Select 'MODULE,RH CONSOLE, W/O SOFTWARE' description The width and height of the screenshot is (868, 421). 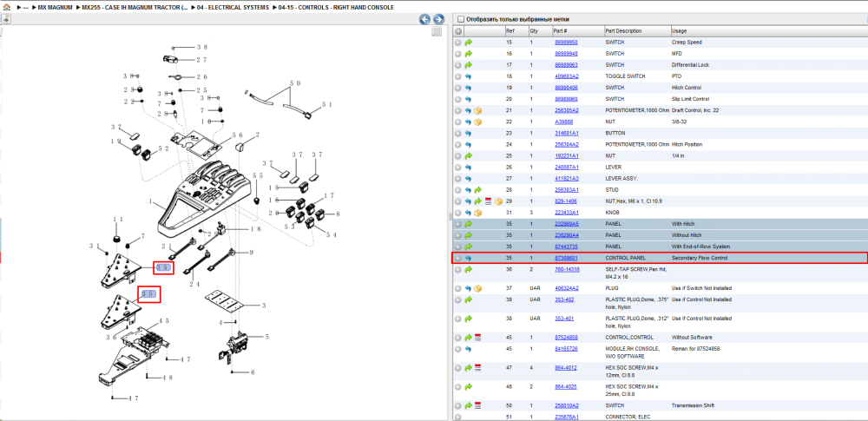(x=632, y=352)
